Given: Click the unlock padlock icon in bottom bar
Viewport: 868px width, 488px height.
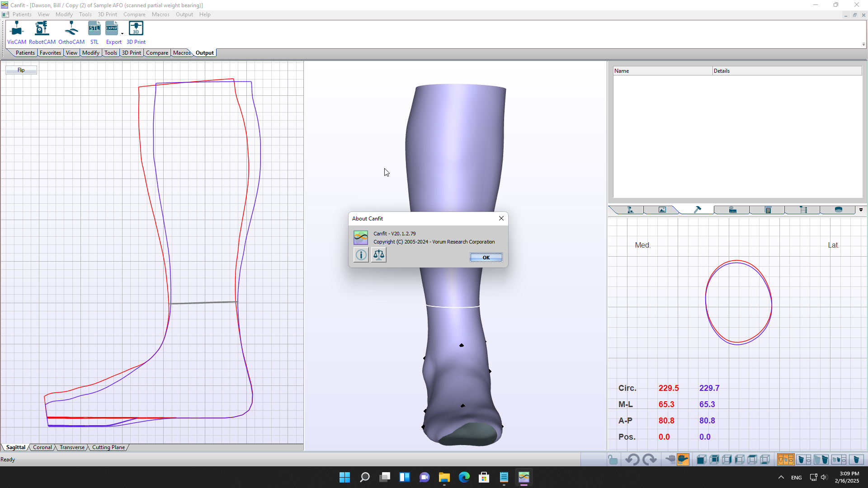Looking at the screenshot, I should pos(613,460).
